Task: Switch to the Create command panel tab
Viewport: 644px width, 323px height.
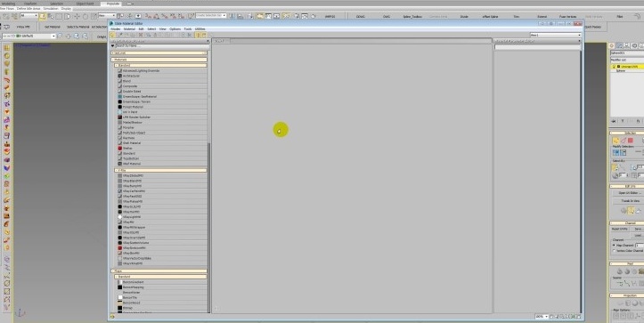Action: 612,46
